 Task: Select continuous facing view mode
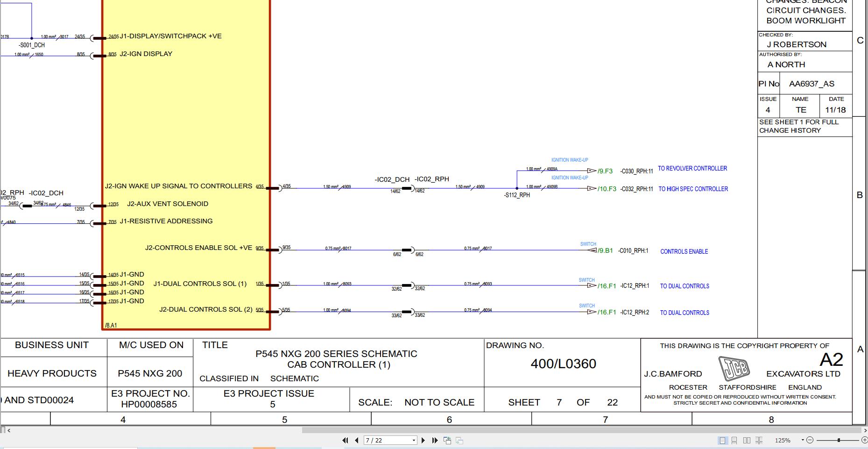(x=759, y=440)
